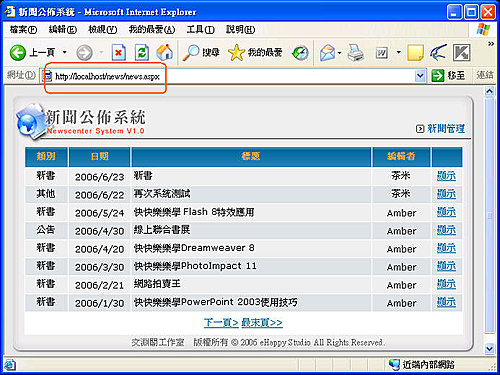
Task: Expand the address bar dropdown arrow
Action: click(420, 76)
